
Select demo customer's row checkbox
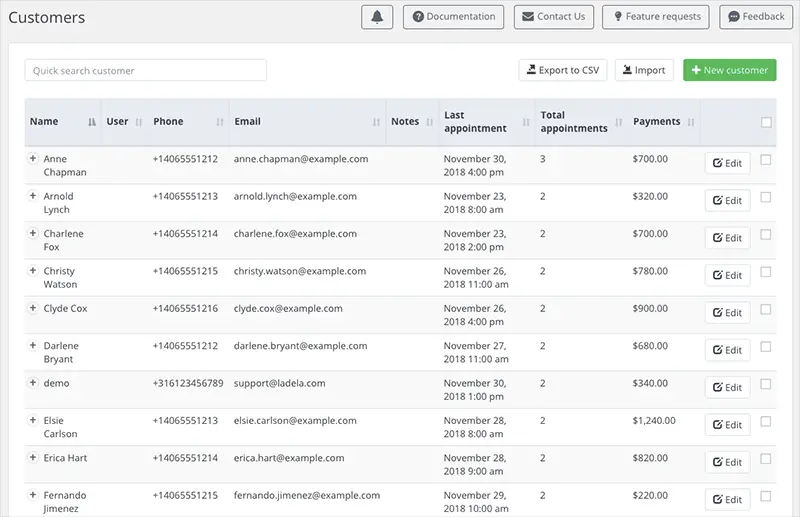point(765,384)
